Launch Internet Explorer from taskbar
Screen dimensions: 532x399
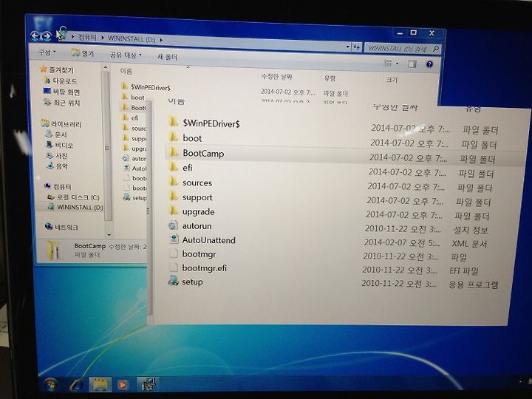pos(77,384)
